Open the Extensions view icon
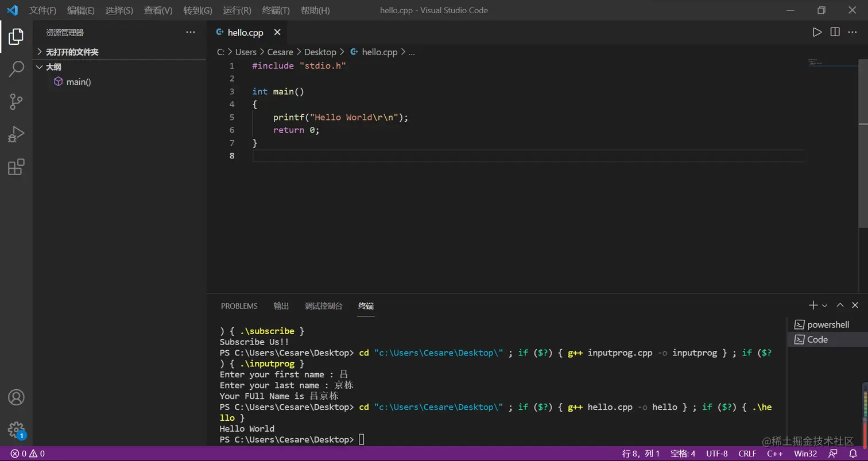 click(16, 167)
